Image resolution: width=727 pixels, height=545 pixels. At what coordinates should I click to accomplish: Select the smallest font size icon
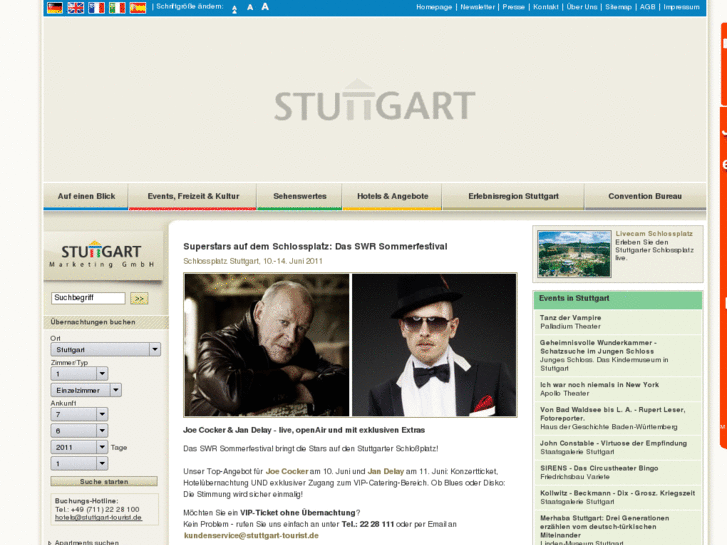[235, 9]
